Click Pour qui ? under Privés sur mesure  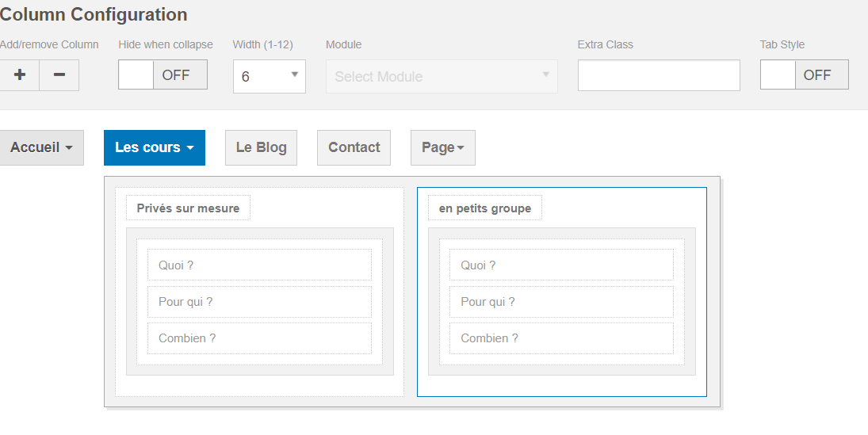point(259,302)
